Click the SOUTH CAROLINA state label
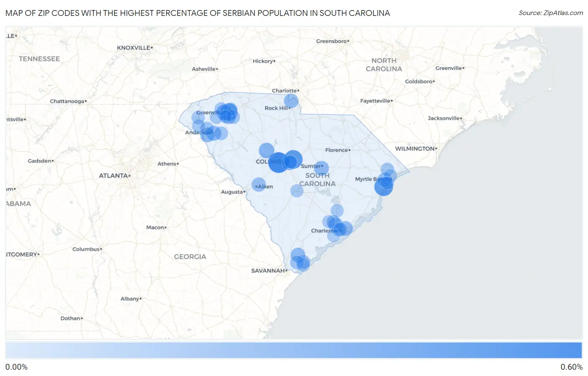The image size is (588, 376). tap(317, 180)
